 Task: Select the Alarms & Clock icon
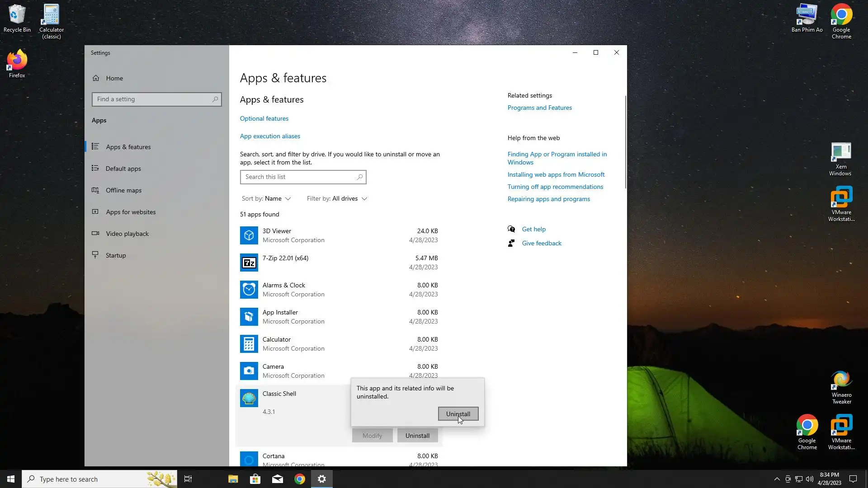coord(249,290)
